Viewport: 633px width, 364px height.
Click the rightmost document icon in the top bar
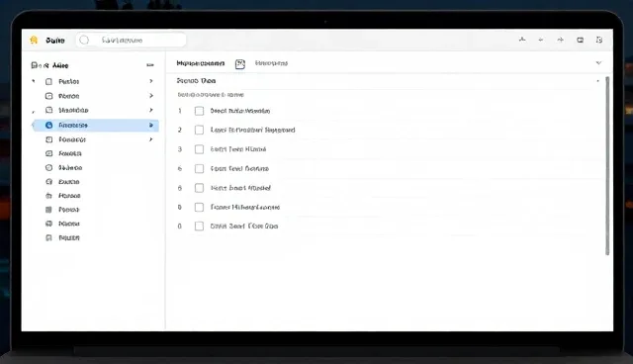[599, 40]
